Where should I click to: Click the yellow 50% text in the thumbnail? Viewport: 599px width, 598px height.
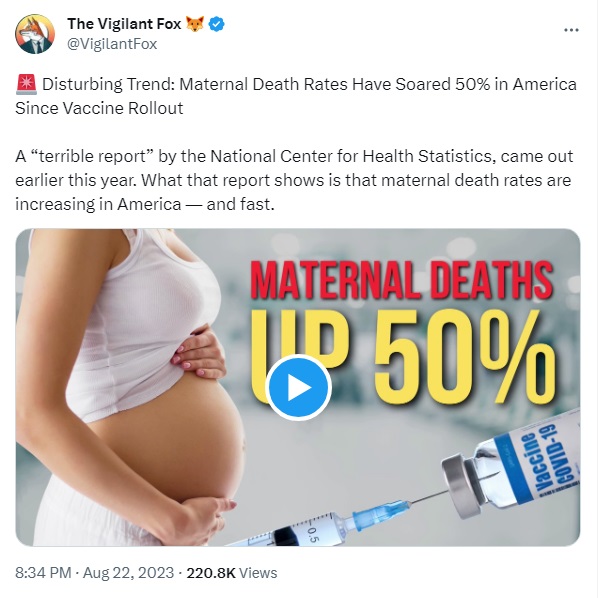[464, 357]
